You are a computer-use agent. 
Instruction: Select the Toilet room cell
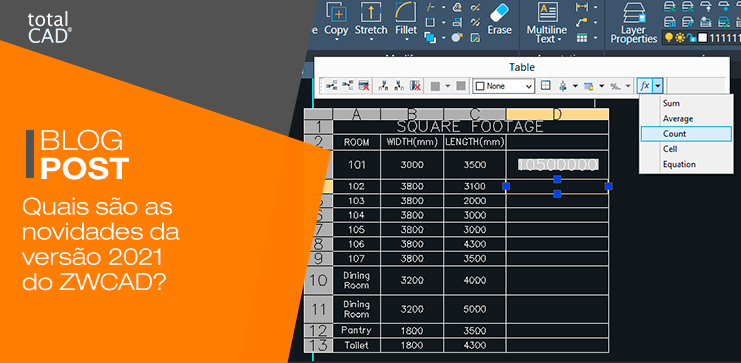click(356, 346)
